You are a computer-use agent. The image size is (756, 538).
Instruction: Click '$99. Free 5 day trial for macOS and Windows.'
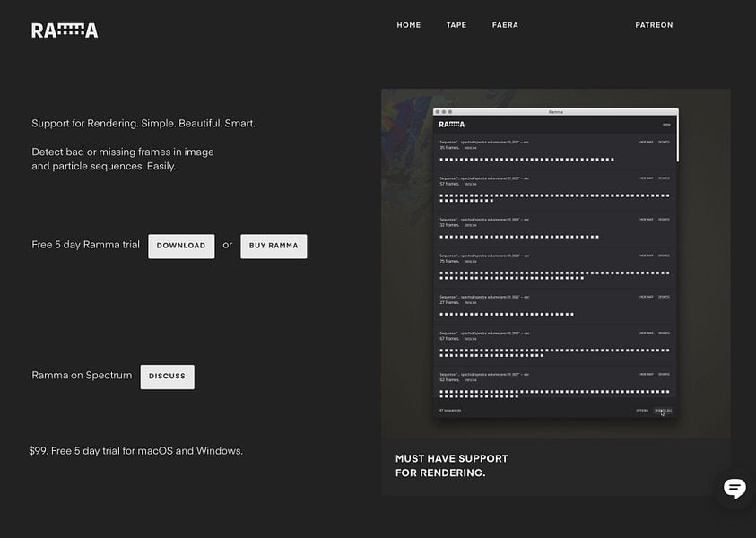pos(136,451)
